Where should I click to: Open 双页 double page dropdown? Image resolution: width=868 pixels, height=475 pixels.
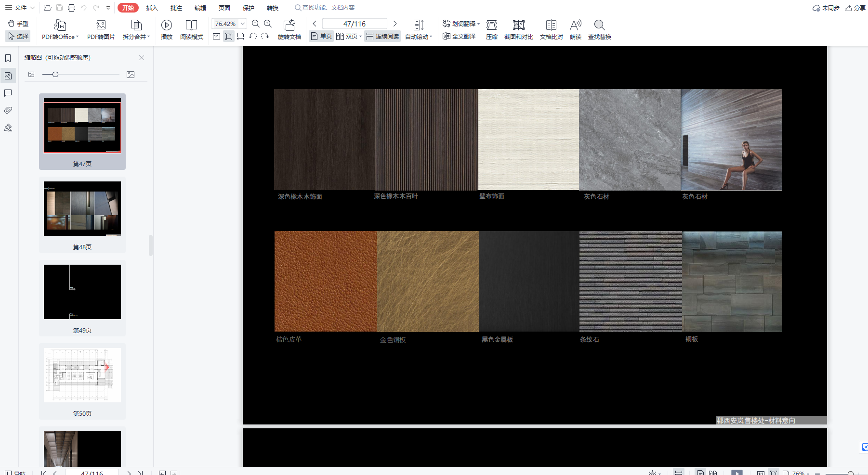point(349,37)
